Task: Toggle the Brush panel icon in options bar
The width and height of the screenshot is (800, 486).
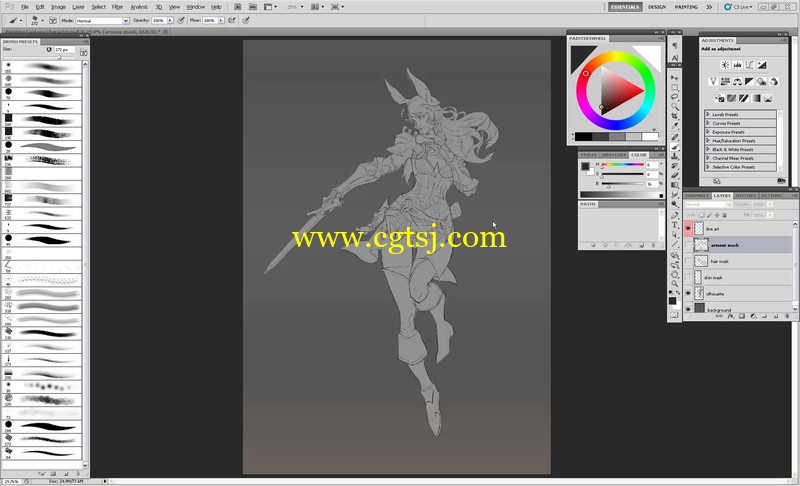Action: point(53,20)
